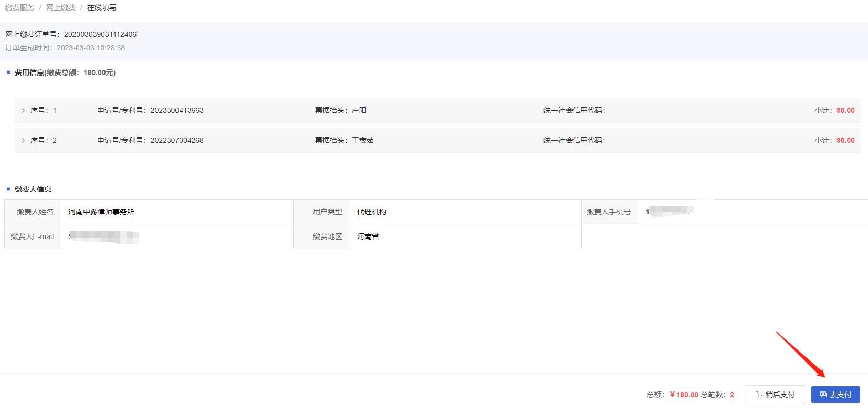Viewport: 868px width, 413px height.
Task: Click the 小计 90.00 amount in row 1
Action: pyautogui.click(x=845, y=110)
